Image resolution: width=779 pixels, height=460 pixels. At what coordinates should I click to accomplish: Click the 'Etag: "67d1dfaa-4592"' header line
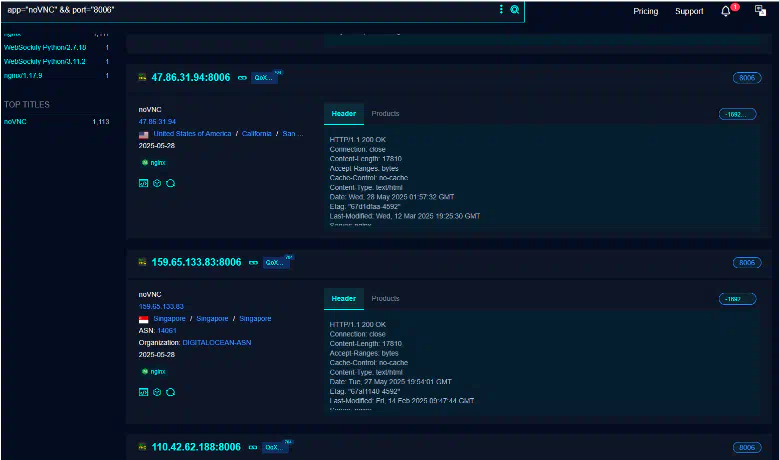tap(365, 207)
